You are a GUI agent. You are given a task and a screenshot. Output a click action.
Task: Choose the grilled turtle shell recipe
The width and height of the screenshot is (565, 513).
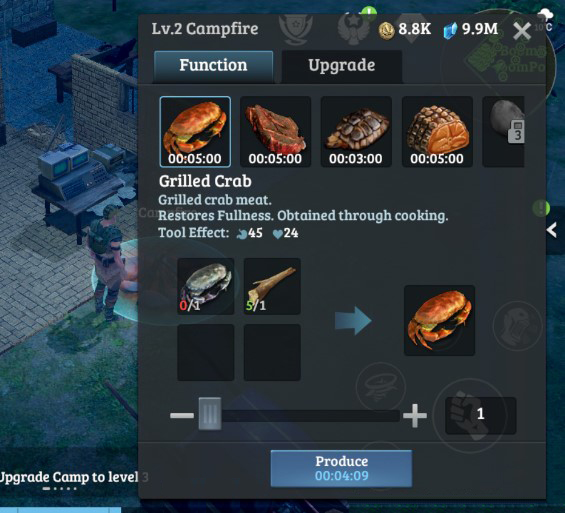356,132
